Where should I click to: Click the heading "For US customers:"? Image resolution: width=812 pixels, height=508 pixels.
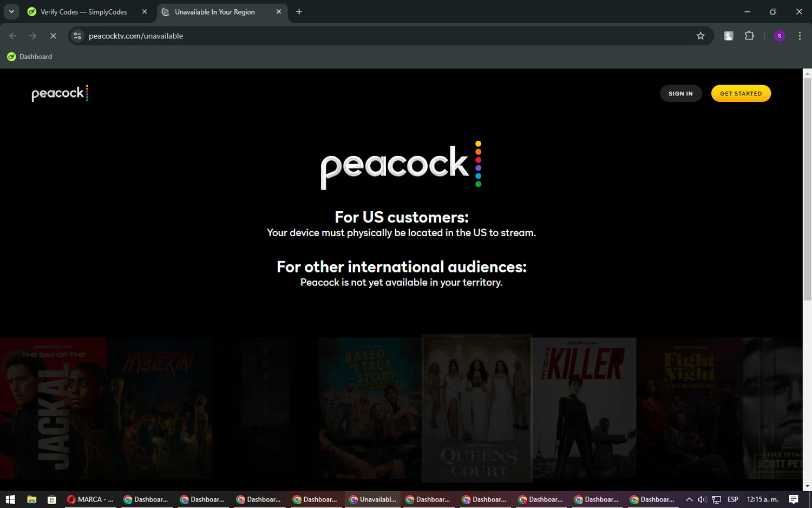pos(402,217)
